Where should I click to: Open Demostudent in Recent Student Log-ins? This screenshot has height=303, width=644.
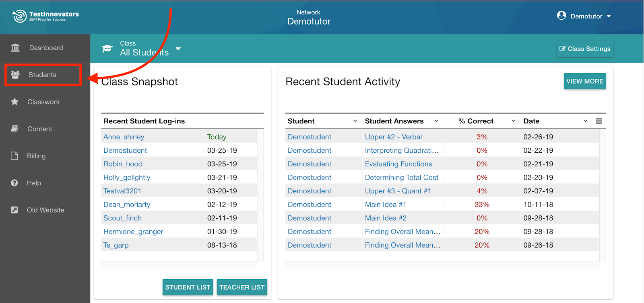click(x=125, y=150)
